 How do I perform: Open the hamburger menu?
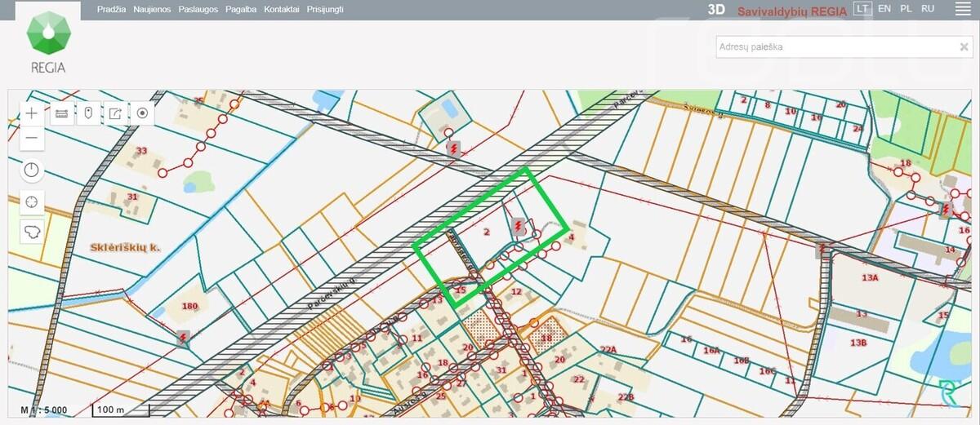962,9
